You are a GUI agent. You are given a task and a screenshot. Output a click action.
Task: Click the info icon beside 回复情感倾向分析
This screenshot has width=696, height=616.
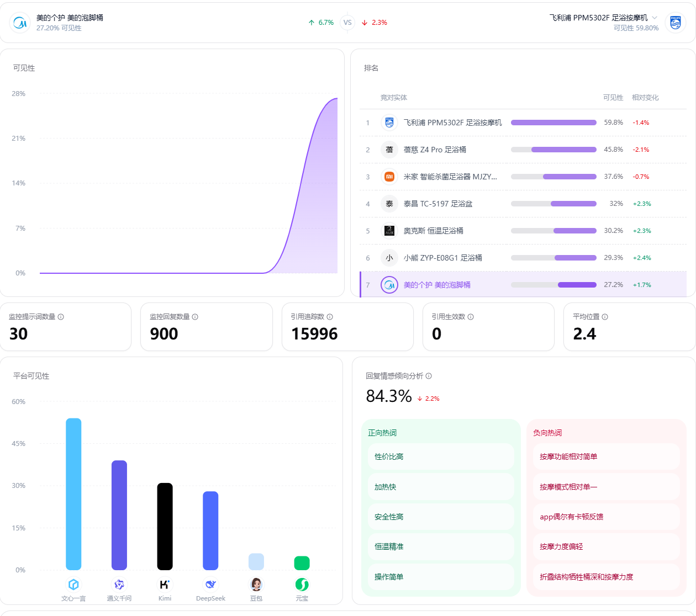click(429, 376)
